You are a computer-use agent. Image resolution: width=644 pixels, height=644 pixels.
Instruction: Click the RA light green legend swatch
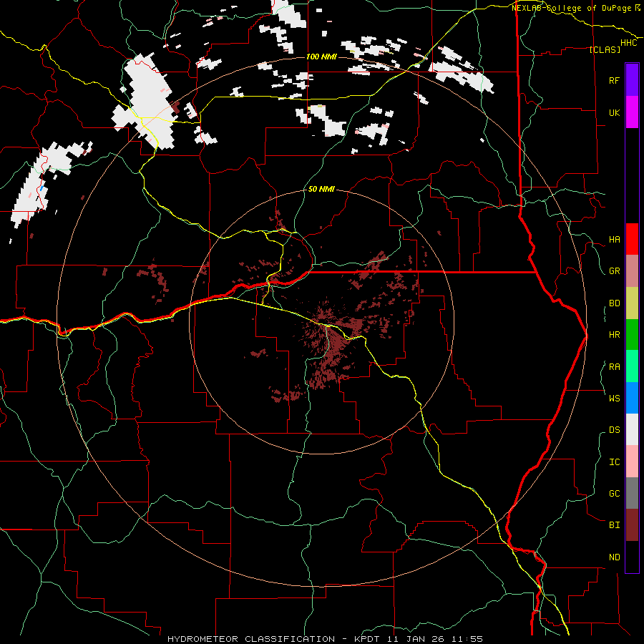coord(632,366)
